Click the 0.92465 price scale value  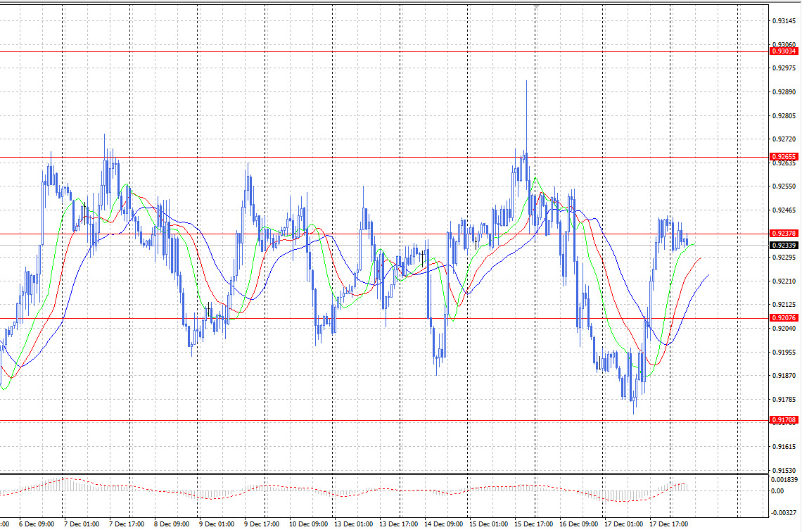(784, 210)
